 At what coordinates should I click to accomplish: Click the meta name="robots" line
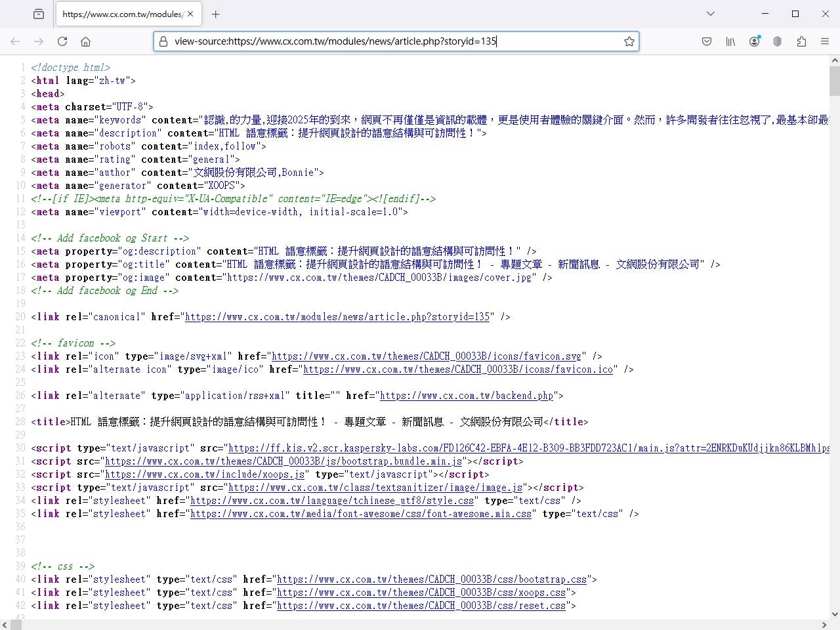pyautogui.click(x=148, y=146)
